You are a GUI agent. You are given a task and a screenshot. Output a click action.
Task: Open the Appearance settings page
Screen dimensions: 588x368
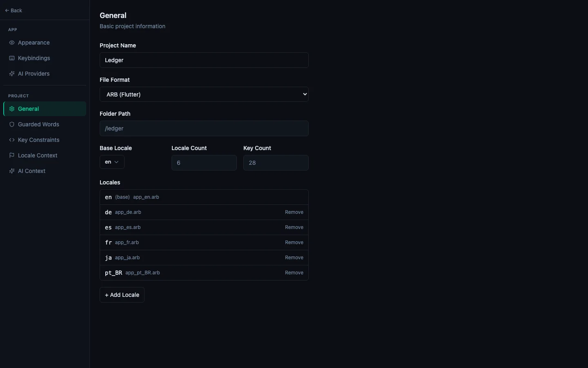tap(45, 43)
